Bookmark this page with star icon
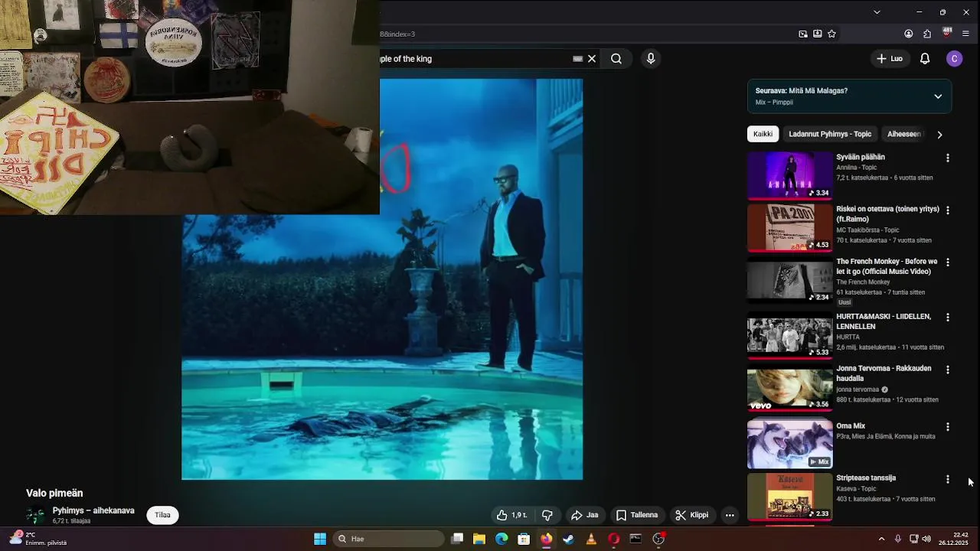This screenshot has width=980, height=551. point(831,34)
